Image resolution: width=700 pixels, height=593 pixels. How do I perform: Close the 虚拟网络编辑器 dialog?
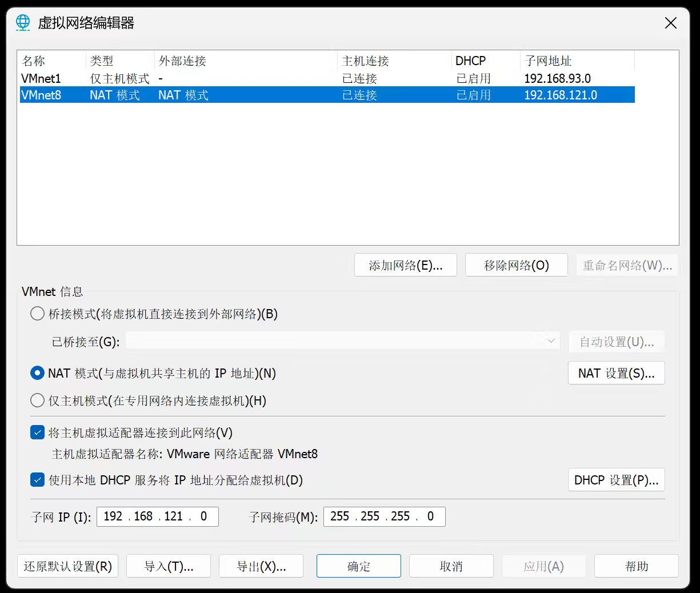tap(671, 23)
